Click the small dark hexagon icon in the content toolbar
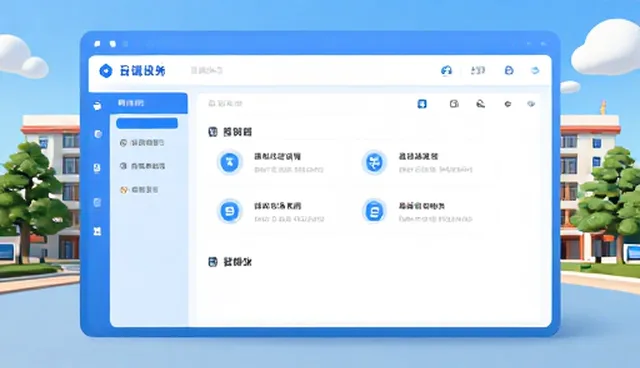The image size is (640, 368). coord(508,104)
